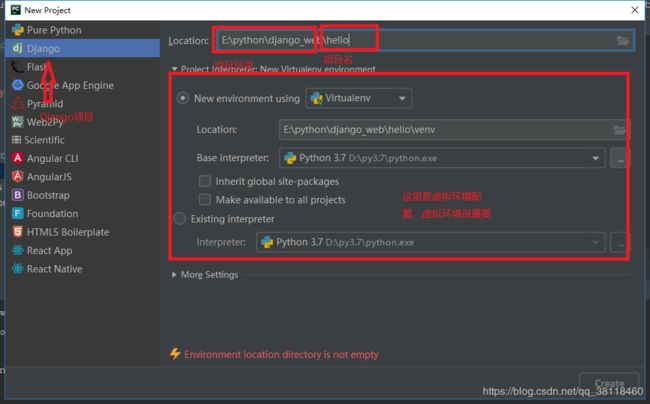Select Existing interpreter radio button
The width and height of the screenshot is (650, 404).
[179, 218]
